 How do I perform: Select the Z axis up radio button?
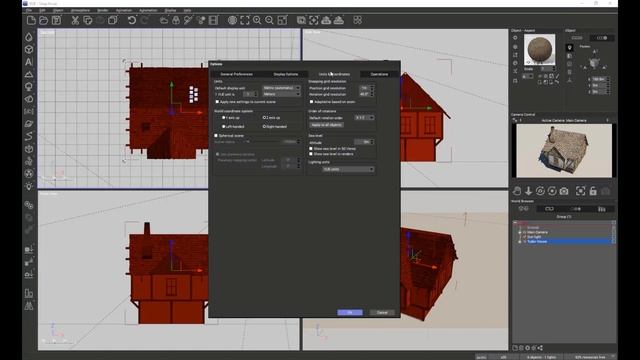pyautogui.click(x=264, y=118)
